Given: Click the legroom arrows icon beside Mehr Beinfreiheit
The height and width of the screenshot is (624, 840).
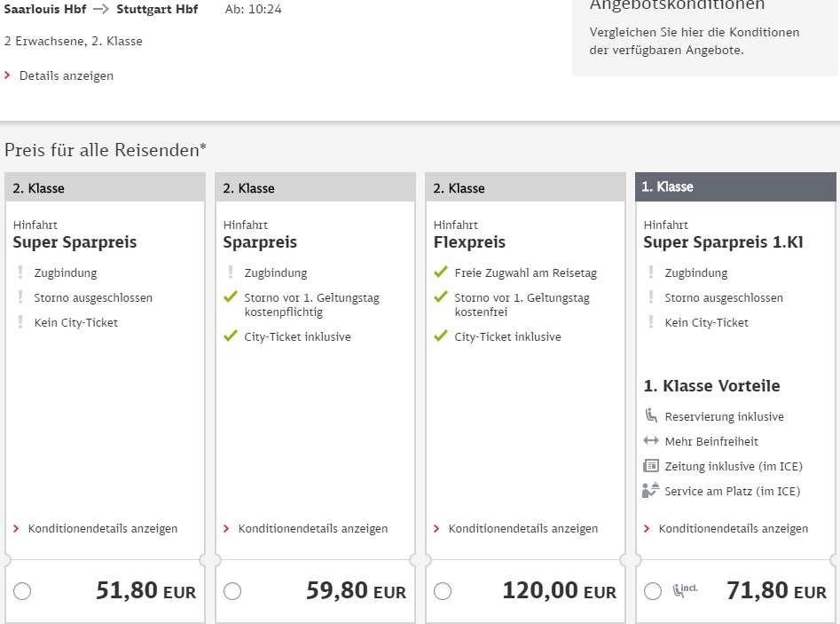Looking at the screenshot, I should click(651, 440).
